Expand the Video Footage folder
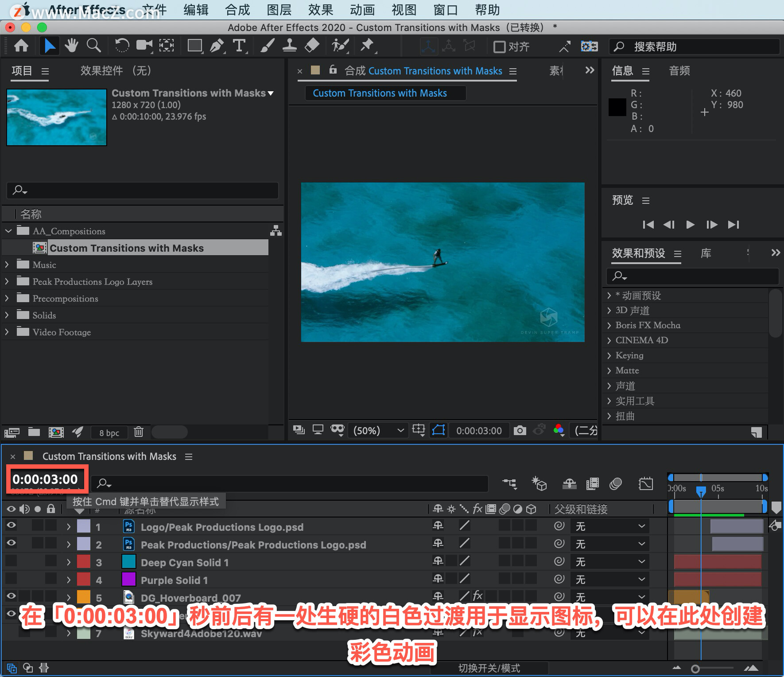The width and height of the screenshot is (784, 677). pos(7,332)
